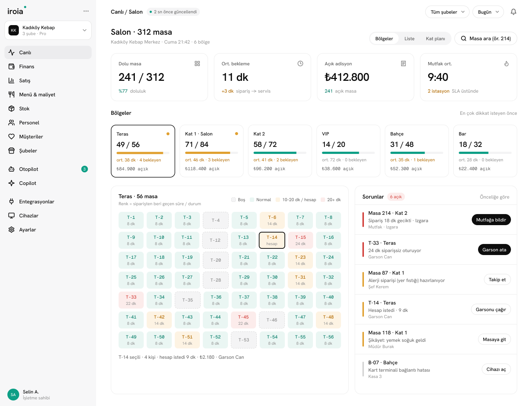The height and width of the screenshot is (406, 532).
Task: Click the Personel people icon
Action: pos(11,123)
